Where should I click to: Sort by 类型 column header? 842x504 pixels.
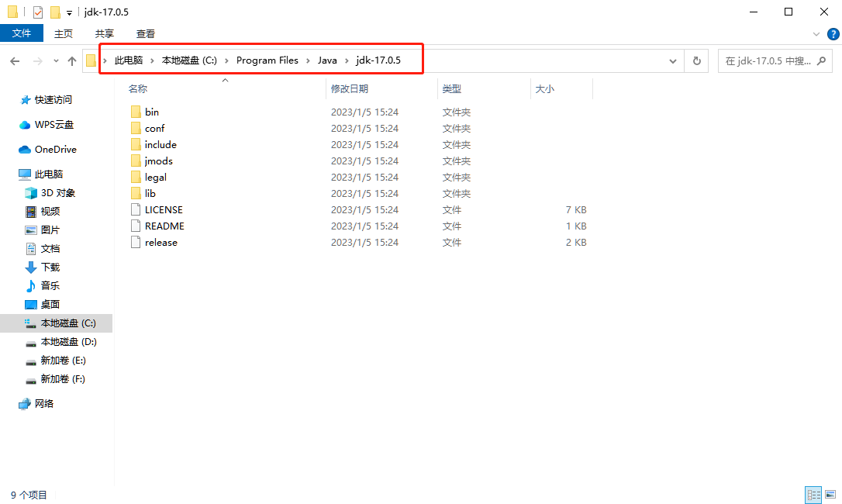[451, 88]
